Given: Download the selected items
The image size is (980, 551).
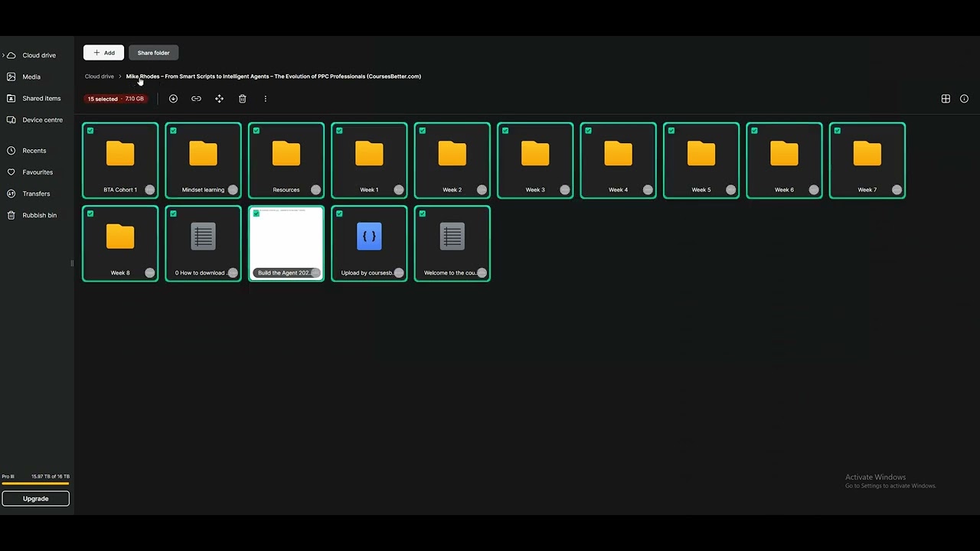Looking at the screenshot, I should [173, 99].
